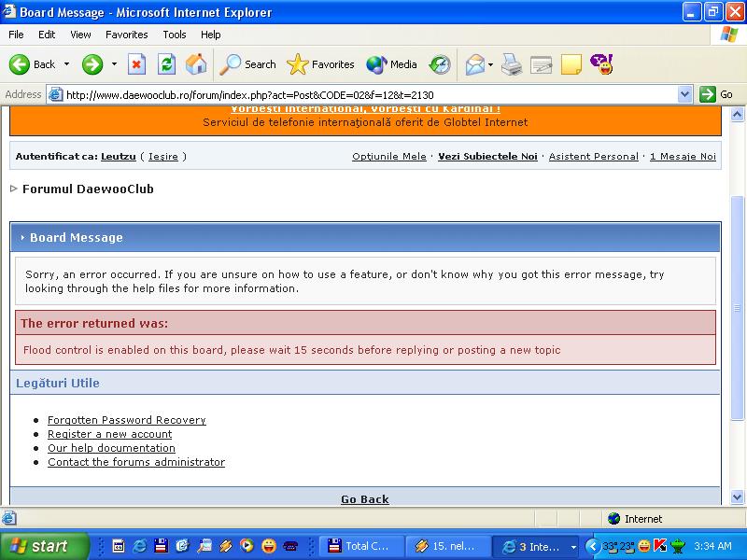Click the Edit page toolbar icon

[x=542, y=64]
